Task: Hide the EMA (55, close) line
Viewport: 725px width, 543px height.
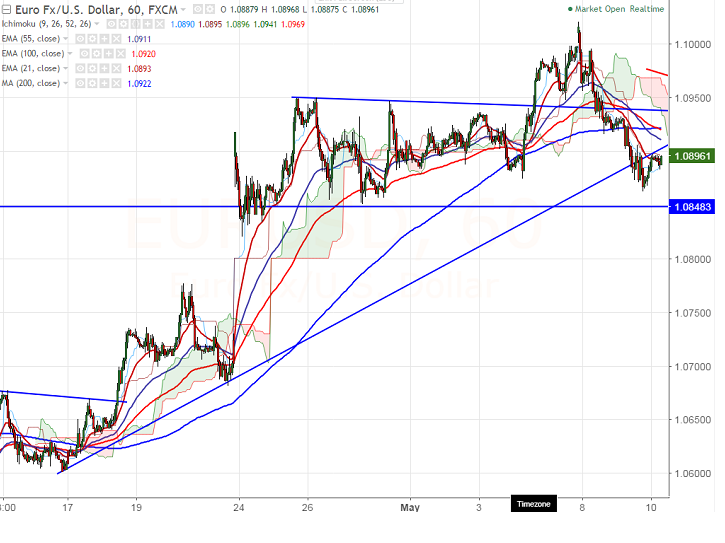Action: [x=80, y=39]
